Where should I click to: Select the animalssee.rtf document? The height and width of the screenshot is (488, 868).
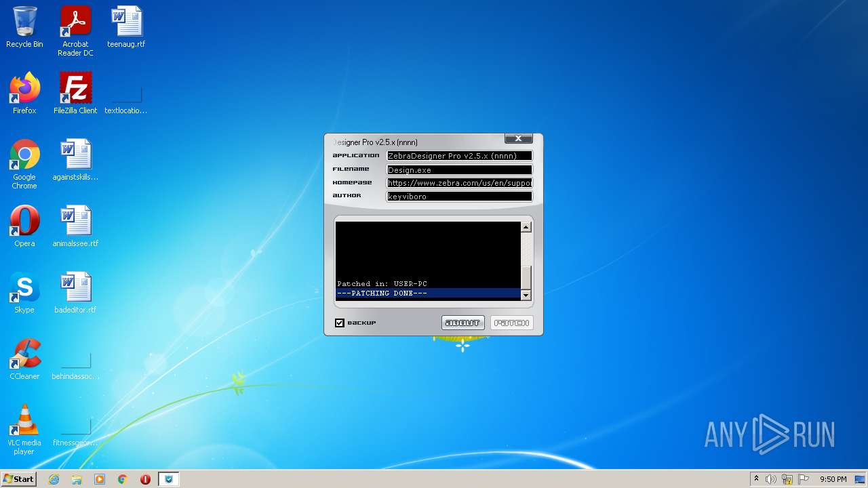pos(75,226)
